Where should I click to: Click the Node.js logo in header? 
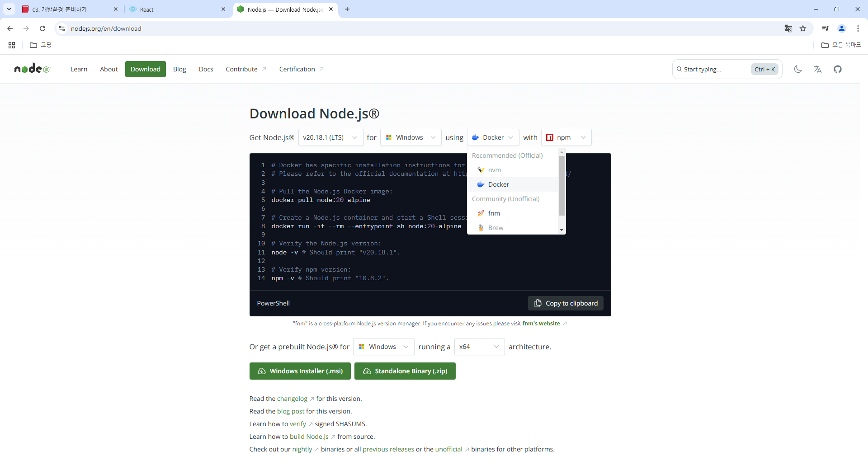(x=32, y=69)
